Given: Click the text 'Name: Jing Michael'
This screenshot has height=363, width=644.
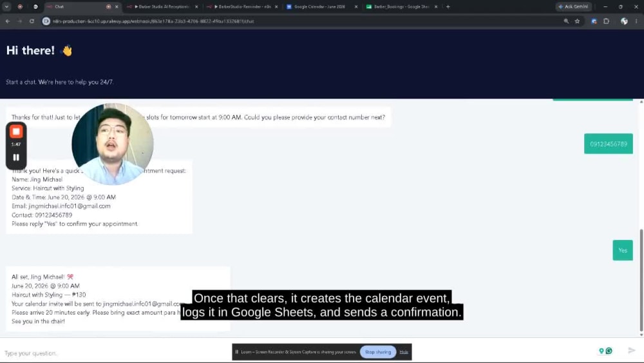Looking at the screenshot, I should (37, 179).
